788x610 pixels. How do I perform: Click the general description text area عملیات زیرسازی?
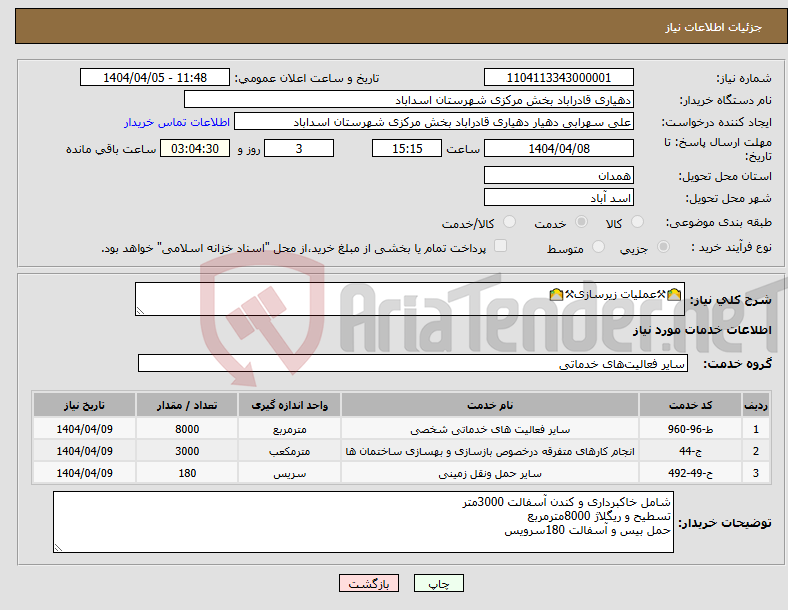pos(410,299)
